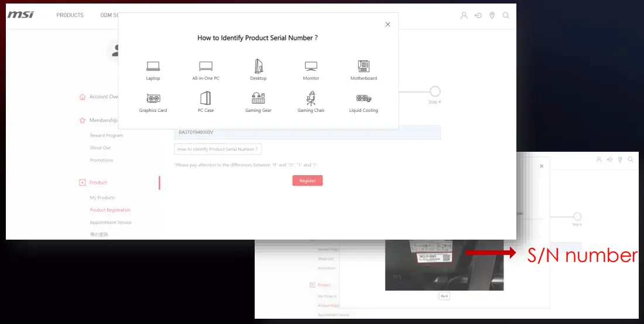Click the MSI logo in the header

point(20,15)
